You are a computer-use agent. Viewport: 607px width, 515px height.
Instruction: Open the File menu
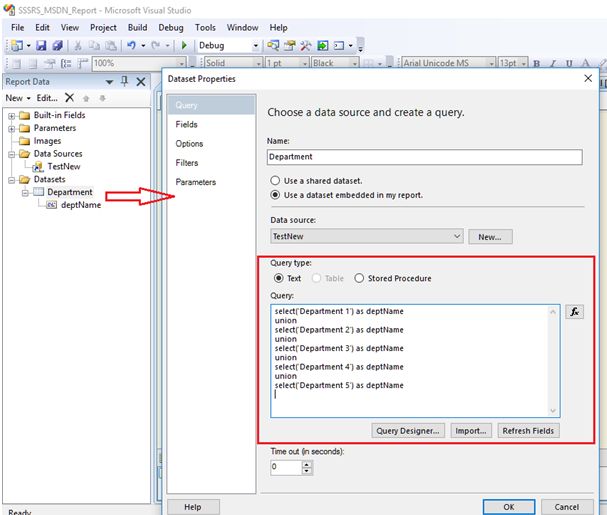click(x=17, y=27)
